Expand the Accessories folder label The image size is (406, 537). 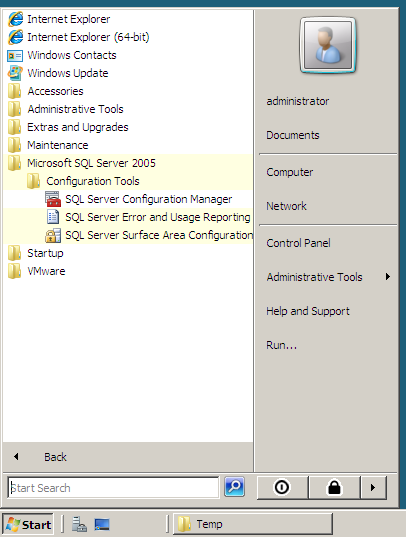pos(56,91)
